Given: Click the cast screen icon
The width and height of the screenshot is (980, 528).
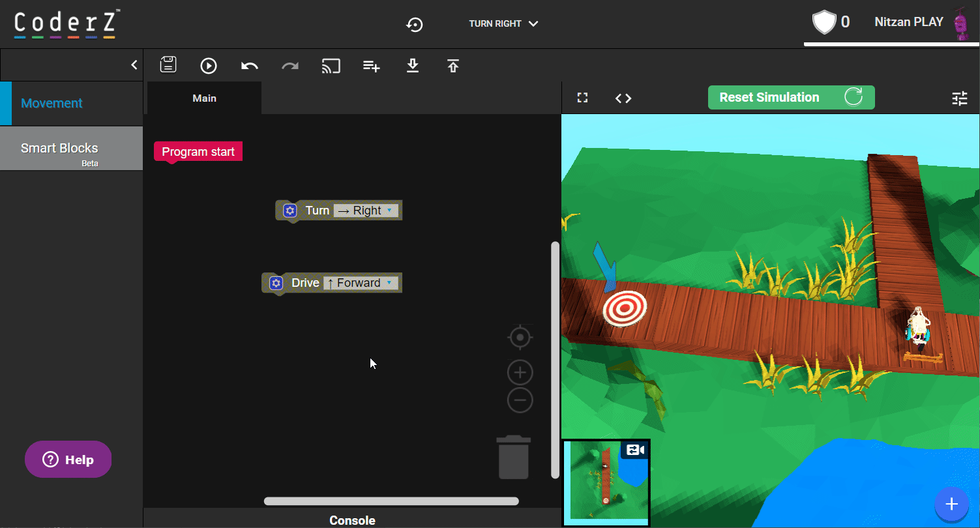Looking at the screenshot, I should pyautogui.click(x=331, y=66).
